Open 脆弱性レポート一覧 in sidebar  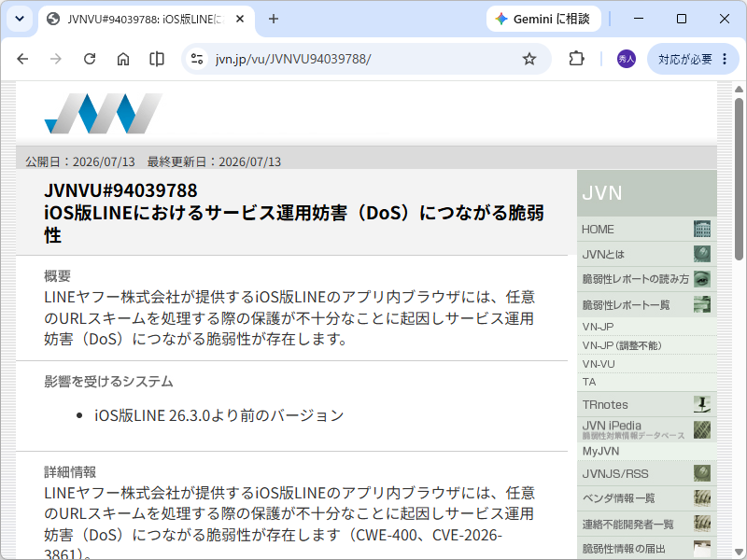pos(626,305)
